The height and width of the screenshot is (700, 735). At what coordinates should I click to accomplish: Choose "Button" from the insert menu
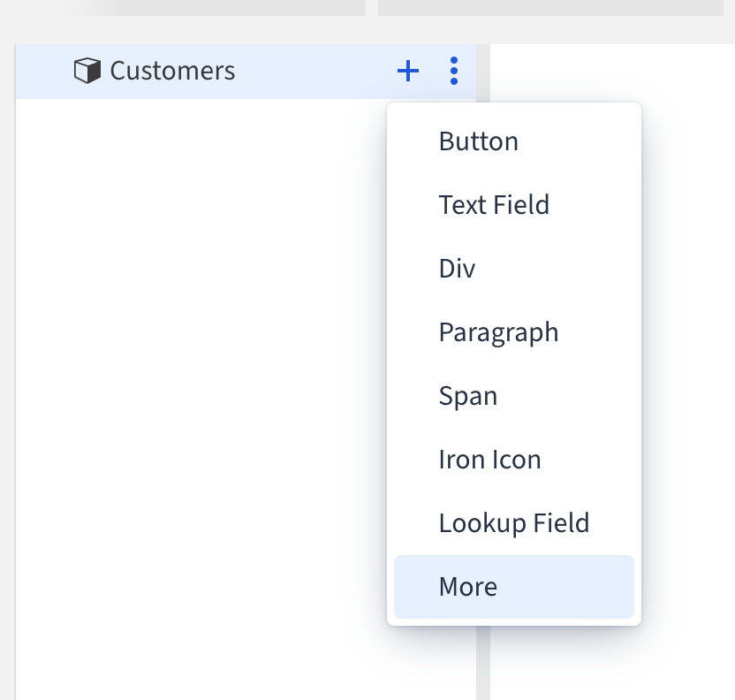478,141
